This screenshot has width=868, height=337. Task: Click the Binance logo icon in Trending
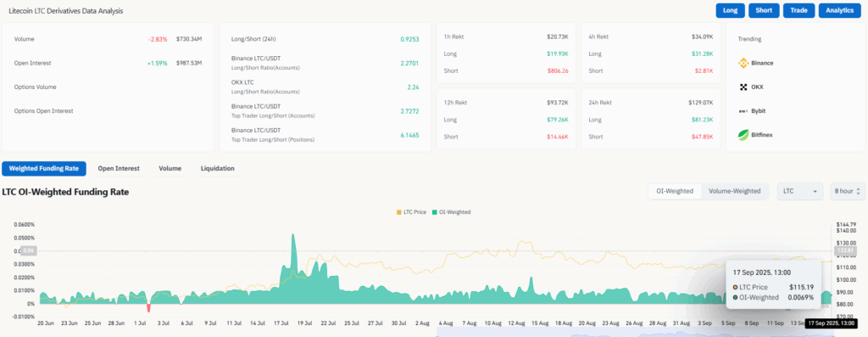coord(743,63)
